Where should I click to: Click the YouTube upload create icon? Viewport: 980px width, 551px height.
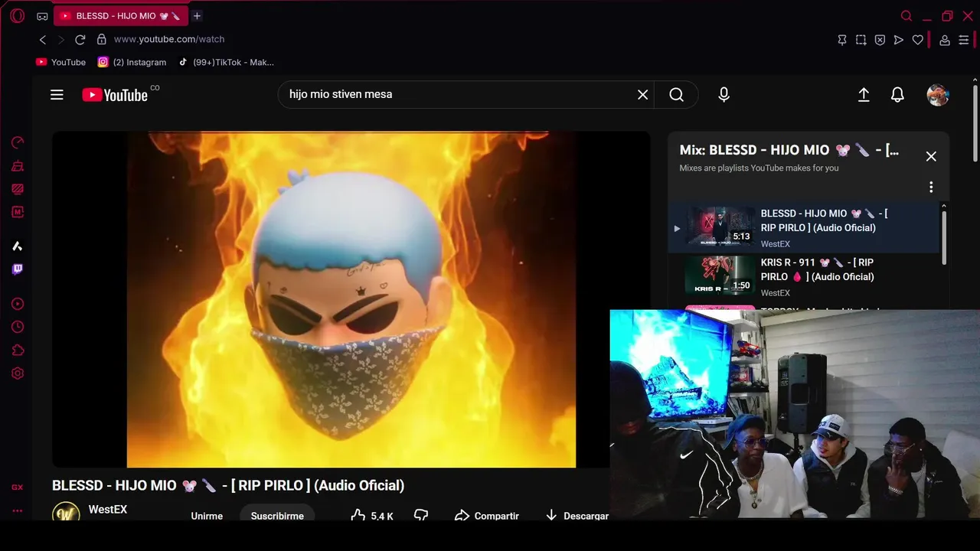point(864,95)
